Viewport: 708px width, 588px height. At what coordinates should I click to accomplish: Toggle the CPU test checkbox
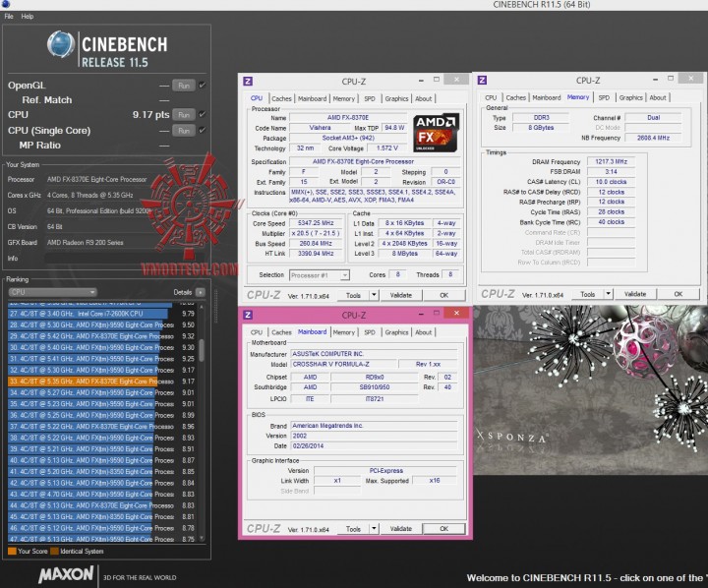click(202, 114)
